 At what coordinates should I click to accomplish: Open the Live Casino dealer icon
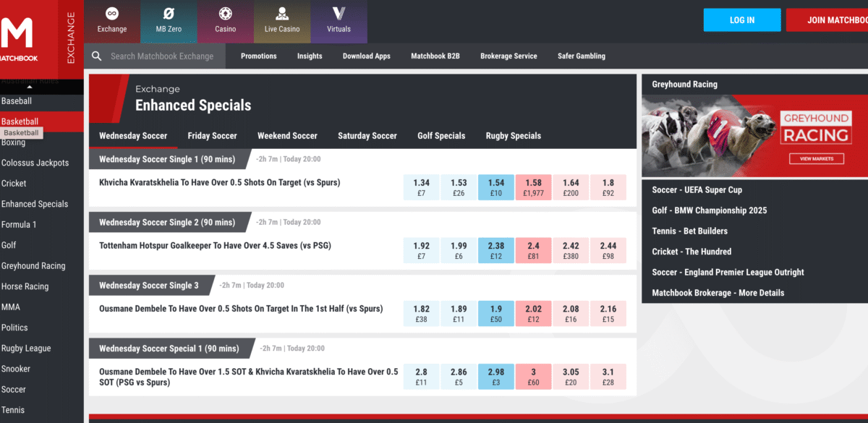pyautogui.click(x=281, y=14)
